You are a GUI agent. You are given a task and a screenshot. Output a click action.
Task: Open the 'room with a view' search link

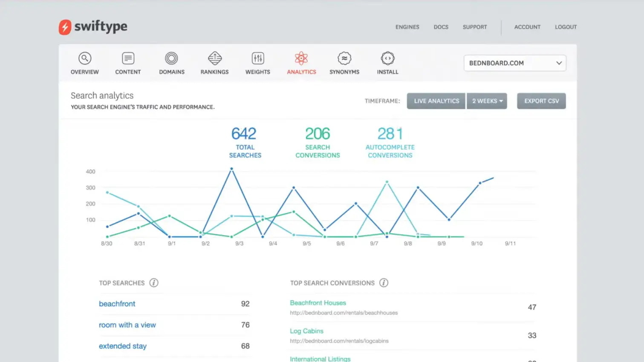(127, 325)
